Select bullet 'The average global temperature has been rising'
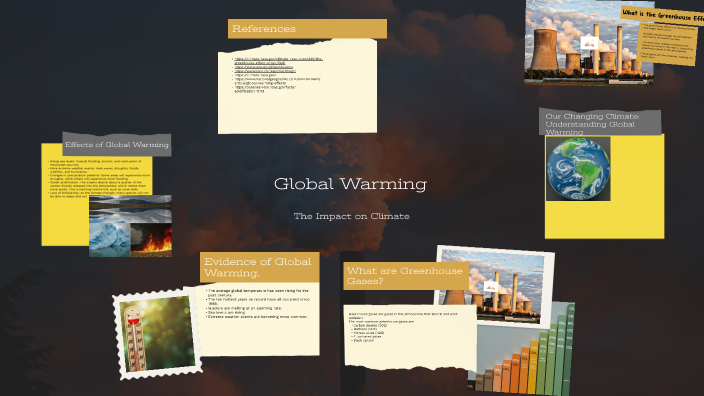 pyautogui.click(x=258, y=293)
